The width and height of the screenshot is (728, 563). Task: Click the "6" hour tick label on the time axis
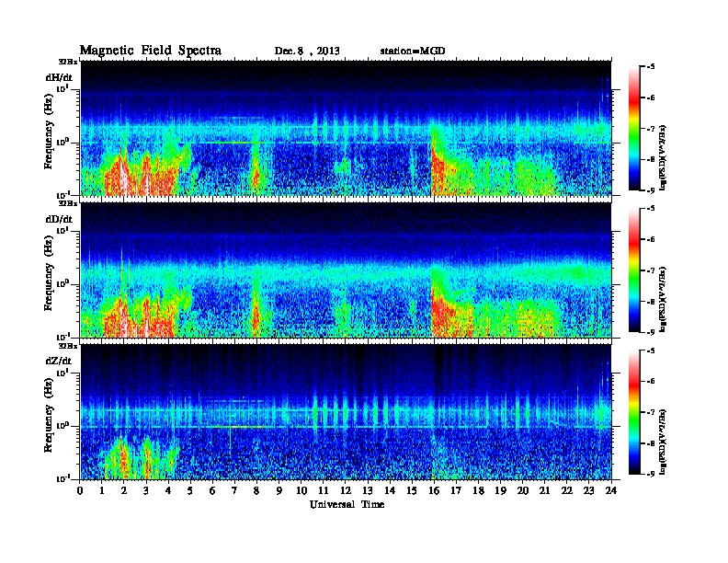(x=212, y=490)
